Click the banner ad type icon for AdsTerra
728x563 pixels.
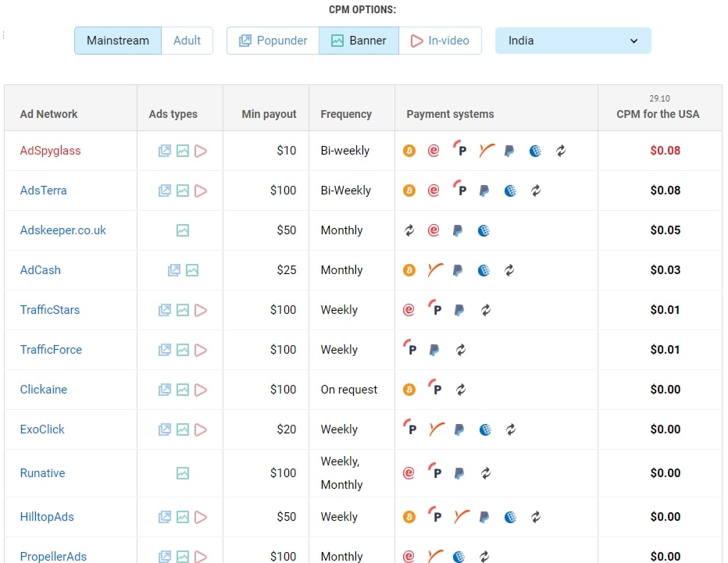(x=183, y=191)
